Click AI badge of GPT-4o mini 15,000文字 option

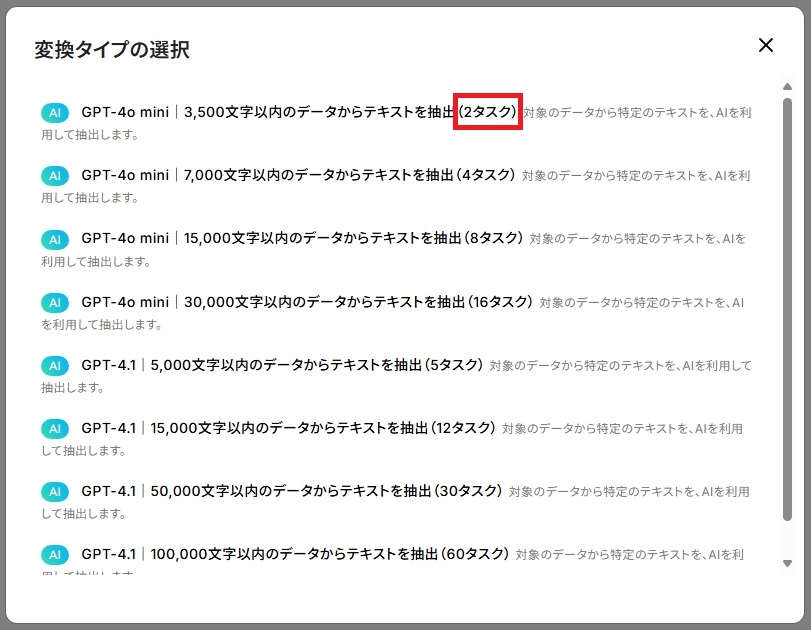55,239
